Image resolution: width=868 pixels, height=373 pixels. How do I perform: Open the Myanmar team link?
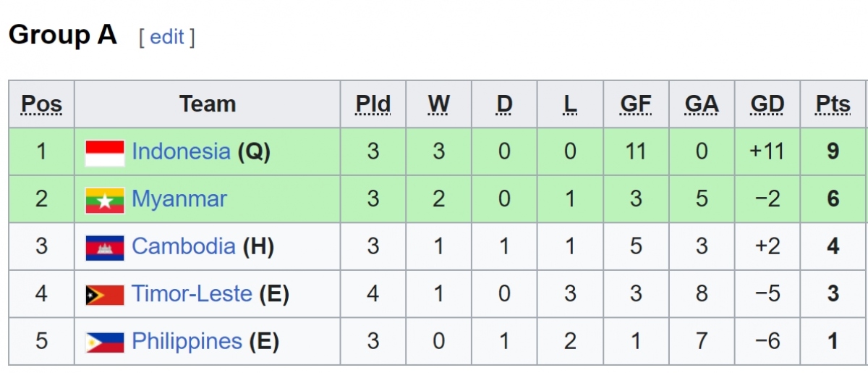coord(179,199)
